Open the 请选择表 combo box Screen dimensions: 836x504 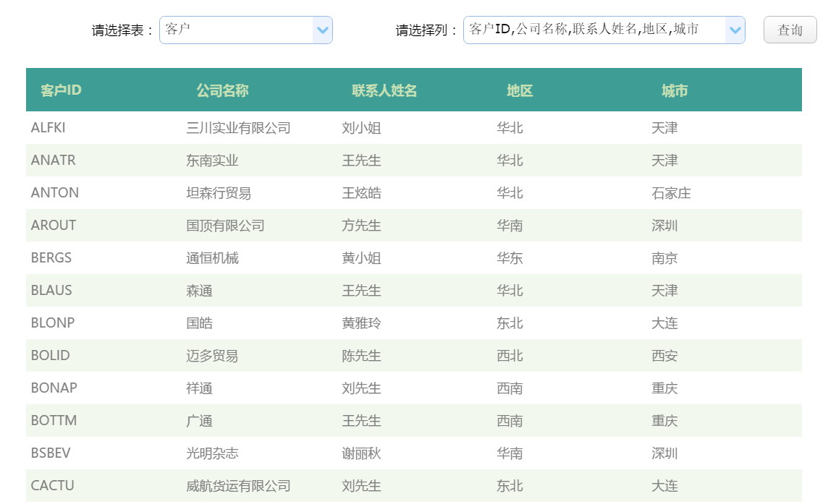(246, 30)
